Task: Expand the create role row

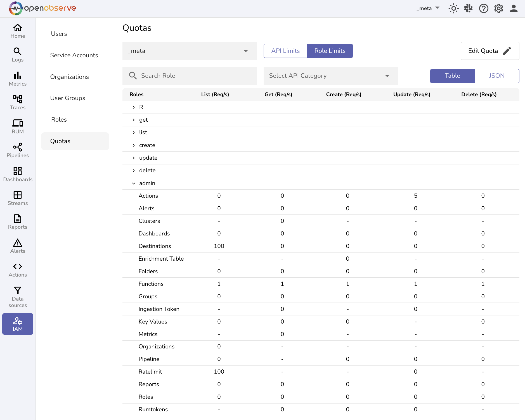Action: [x=134, y=145]
